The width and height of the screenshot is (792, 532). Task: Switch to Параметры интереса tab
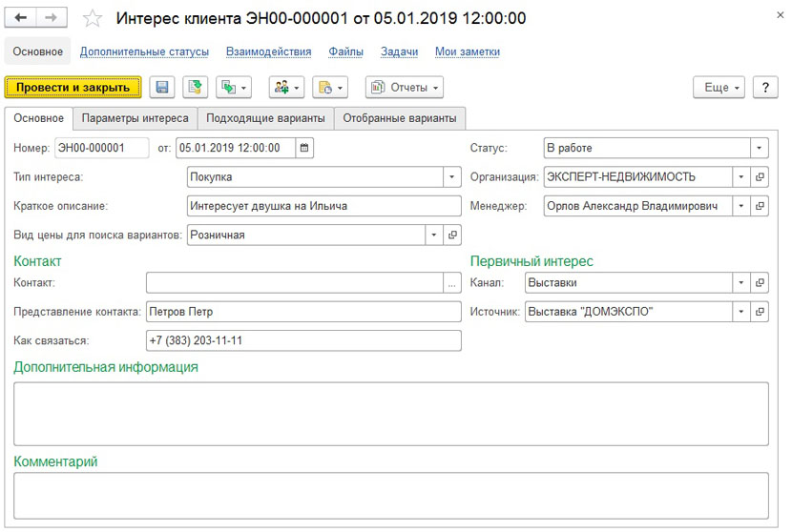coord(135,118)
